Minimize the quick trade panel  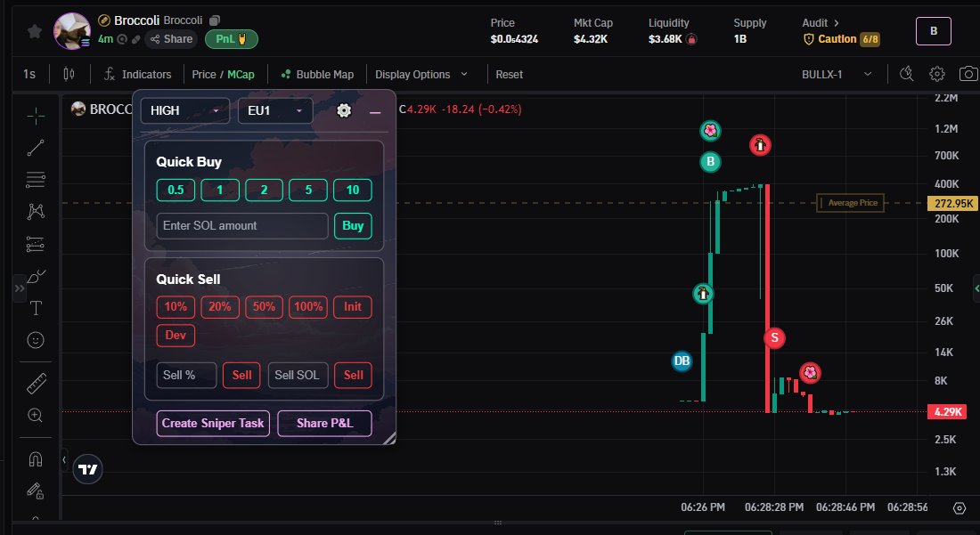[x=375, y=112]
